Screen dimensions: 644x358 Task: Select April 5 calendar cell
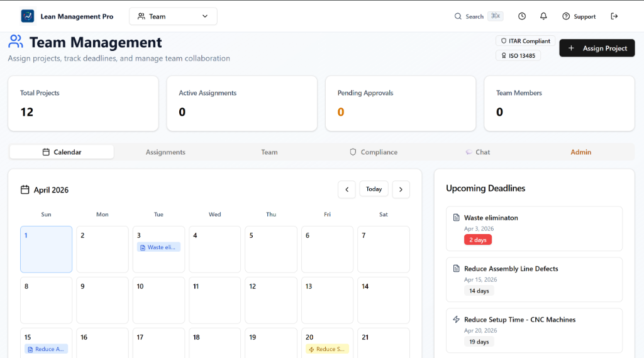pyautogui.click(x=271, y=249)
